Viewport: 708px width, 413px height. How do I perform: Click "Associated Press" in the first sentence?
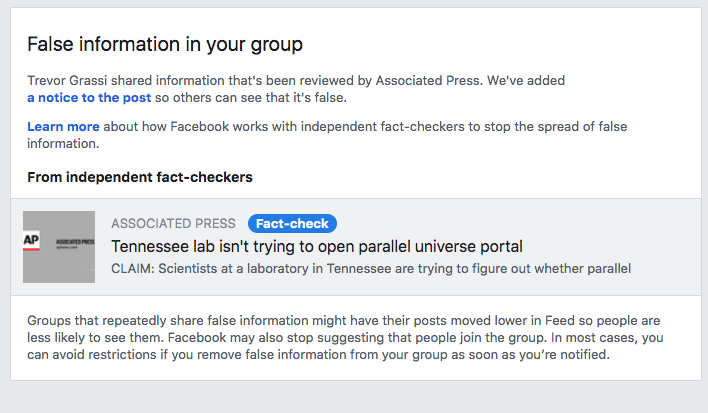point(427,80)
